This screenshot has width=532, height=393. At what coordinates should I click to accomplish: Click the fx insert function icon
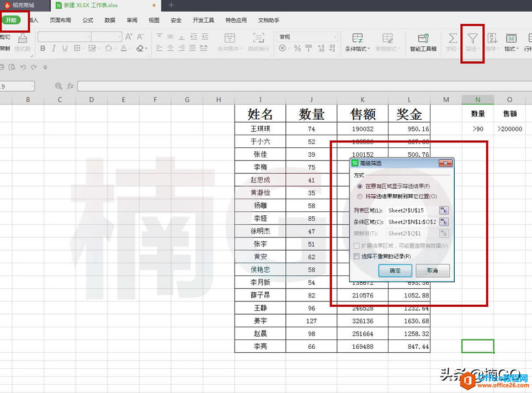[70, 86]
